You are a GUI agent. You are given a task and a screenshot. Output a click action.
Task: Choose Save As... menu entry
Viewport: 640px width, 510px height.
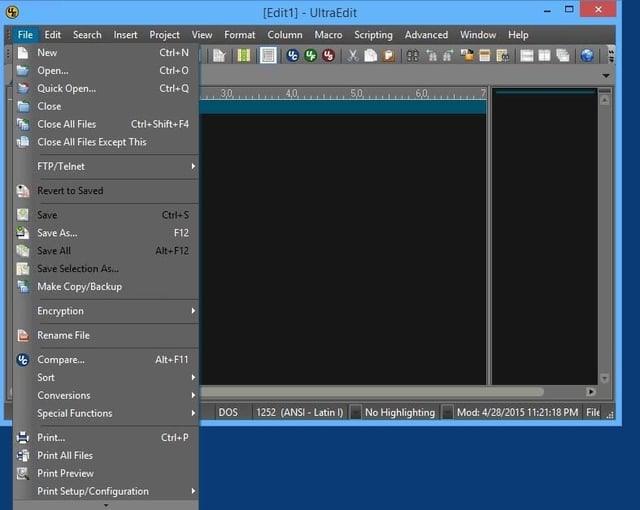pyautogui.click(x=106, y=233)
